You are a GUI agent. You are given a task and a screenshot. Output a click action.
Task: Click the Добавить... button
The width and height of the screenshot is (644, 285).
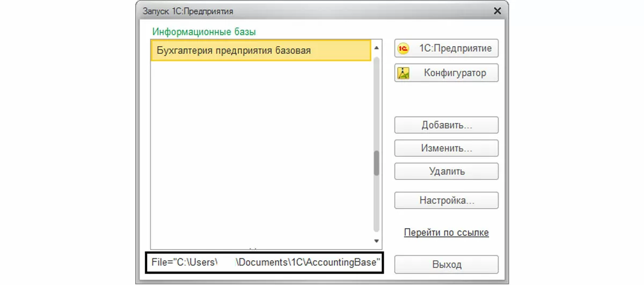coord(446,125)
